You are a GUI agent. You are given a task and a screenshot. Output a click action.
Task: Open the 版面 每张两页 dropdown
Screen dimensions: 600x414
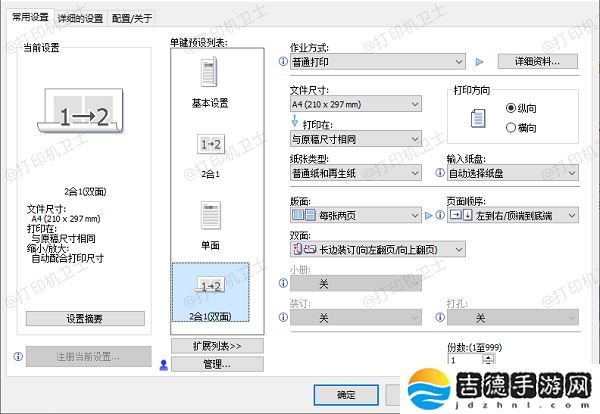(356, 215)
